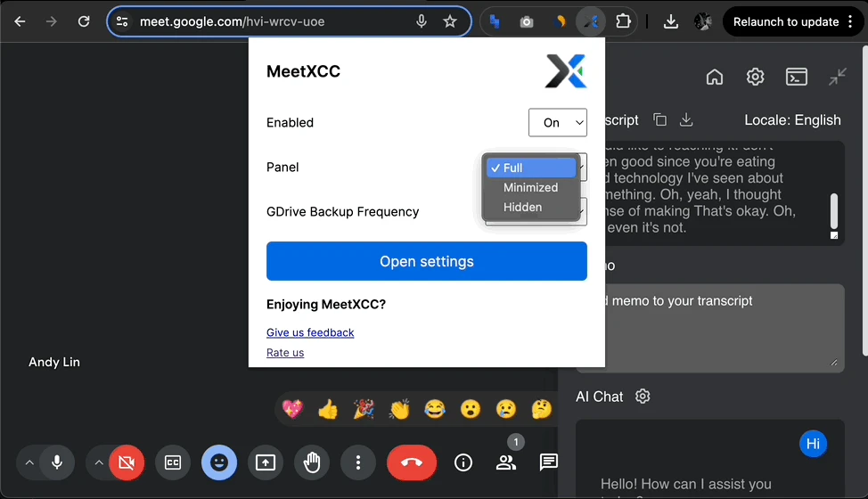Toggle the emoji reactions button

219,462
